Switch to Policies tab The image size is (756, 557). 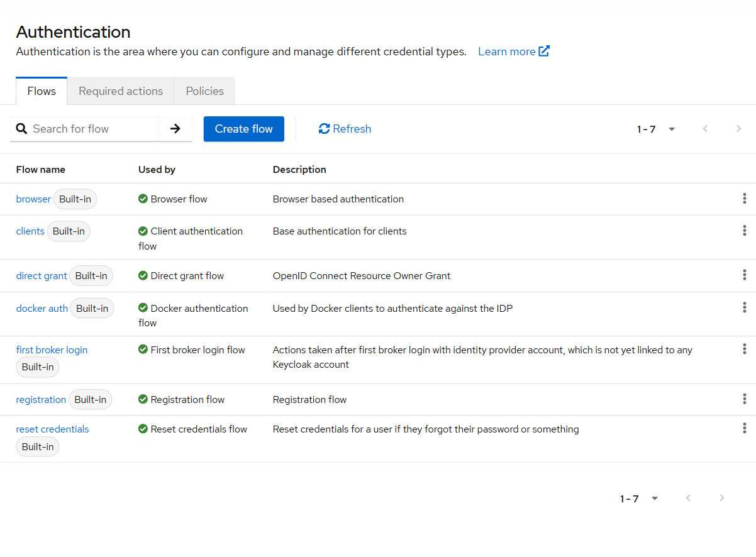tap(205, 91)
